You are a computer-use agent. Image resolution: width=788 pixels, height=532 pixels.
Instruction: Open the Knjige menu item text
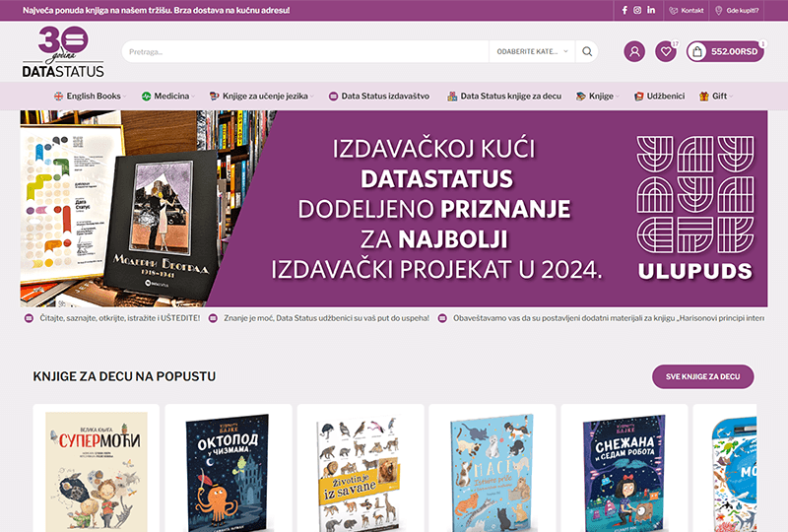[601, 96]
